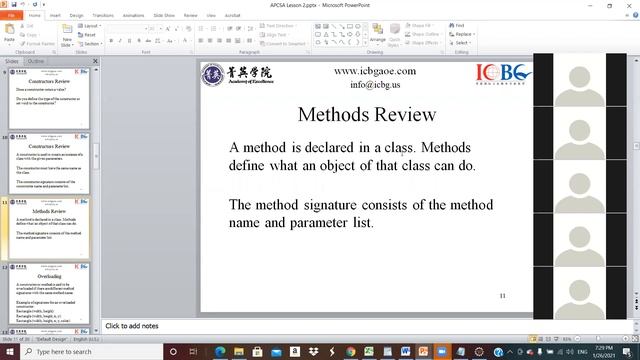This screenshot has width=640, height=360.
Task: Open Zoom app from the taskbar
Action: 441,351
